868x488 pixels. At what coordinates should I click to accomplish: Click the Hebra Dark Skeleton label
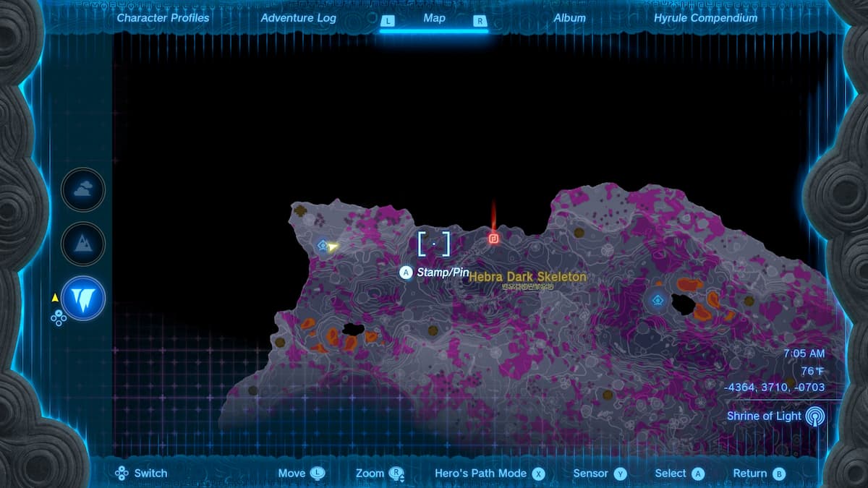(x=527, y=277)
